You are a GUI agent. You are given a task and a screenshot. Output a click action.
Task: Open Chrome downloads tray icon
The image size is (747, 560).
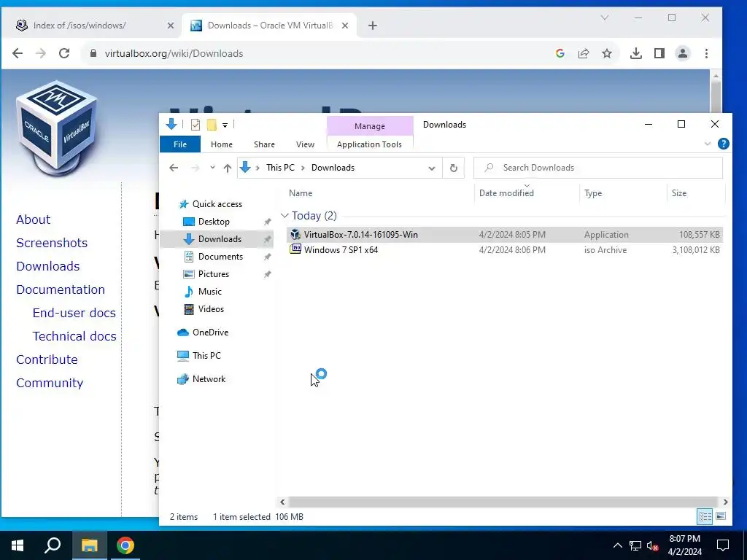(x=635, y=53)
